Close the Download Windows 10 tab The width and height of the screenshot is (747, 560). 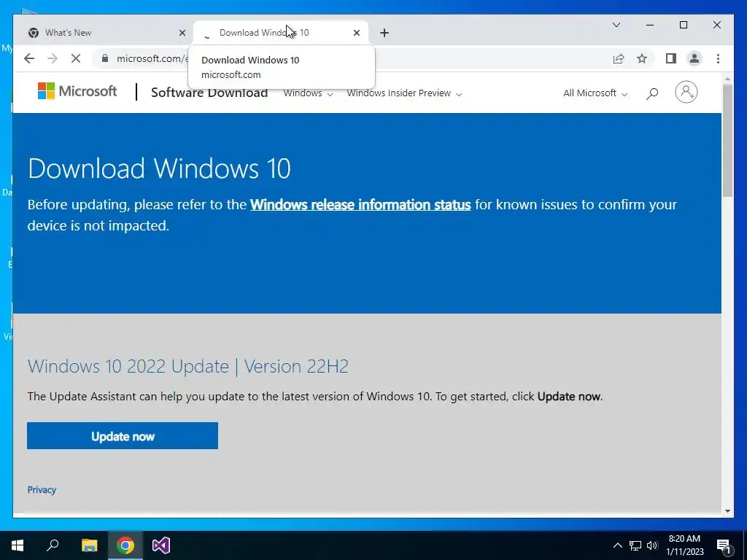[356, 33]
